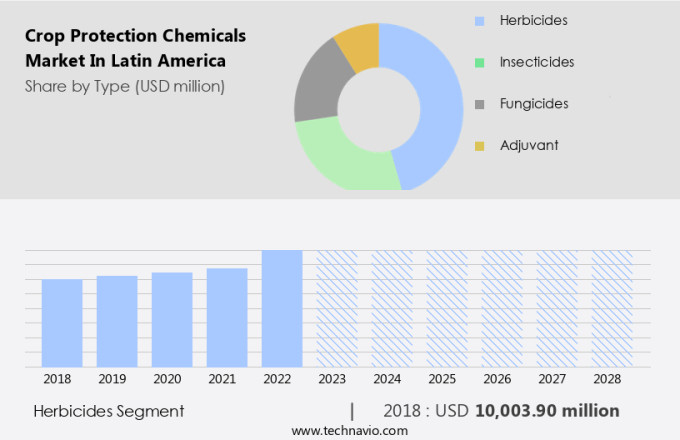Screen dimensions: 680x440
Task: Click the Herbicides blue legend swatch
Action: coord(479,20)
